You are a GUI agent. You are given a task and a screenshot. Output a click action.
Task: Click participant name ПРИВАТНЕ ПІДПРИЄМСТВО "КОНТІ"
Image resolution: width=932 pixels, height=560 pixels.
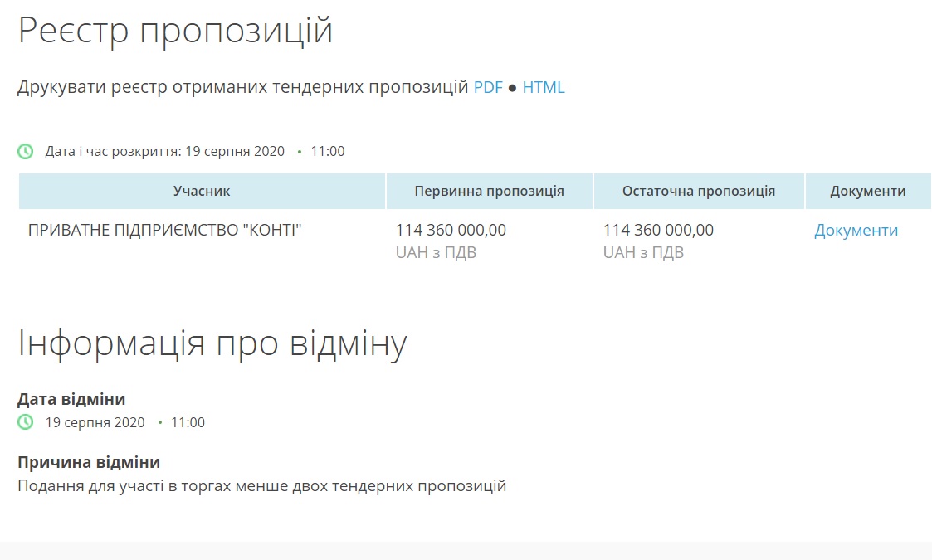(x=164, y=231)
